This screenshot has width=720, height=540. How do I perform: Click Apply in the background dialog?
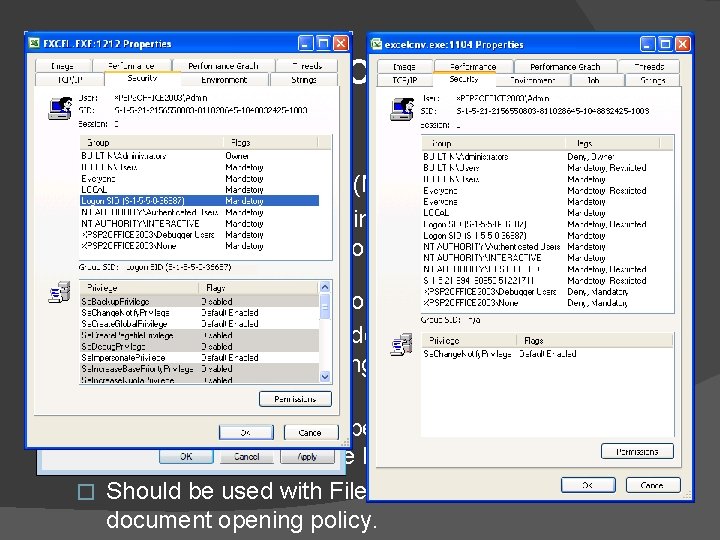point(307,456)
